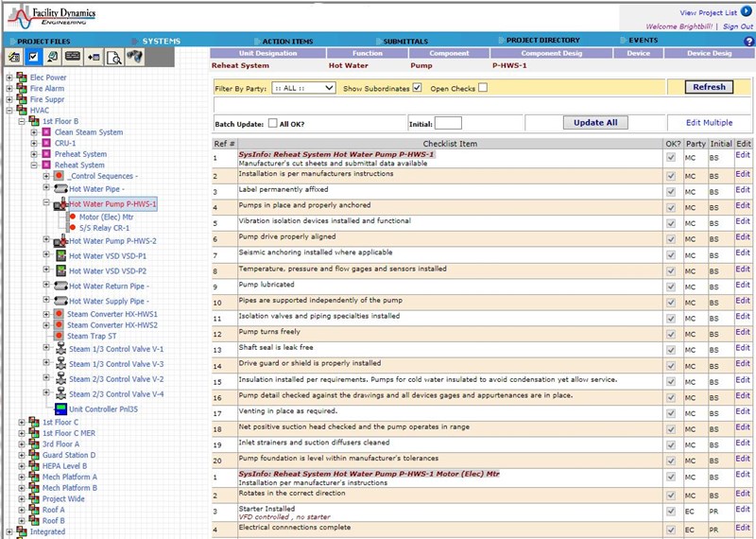The image size is (756, 539).
Task: Collapse the Reheat System node
Action: [x=34, y=165]
